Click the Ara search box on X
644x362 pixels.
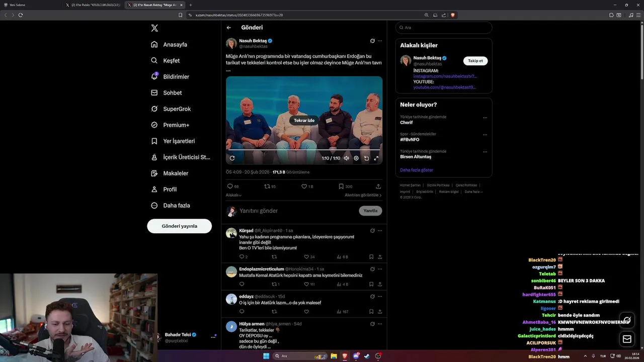(x=444, y=28)
